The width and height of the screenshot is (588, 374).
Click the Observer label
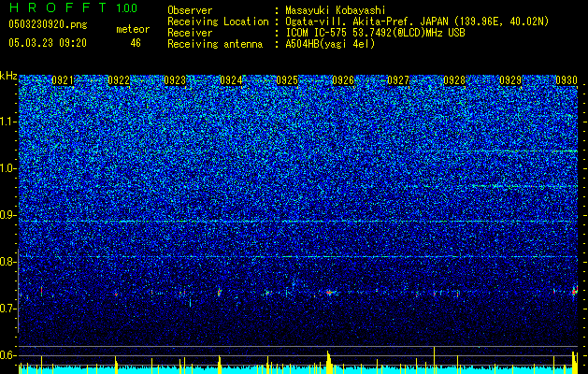click(190, 10)
